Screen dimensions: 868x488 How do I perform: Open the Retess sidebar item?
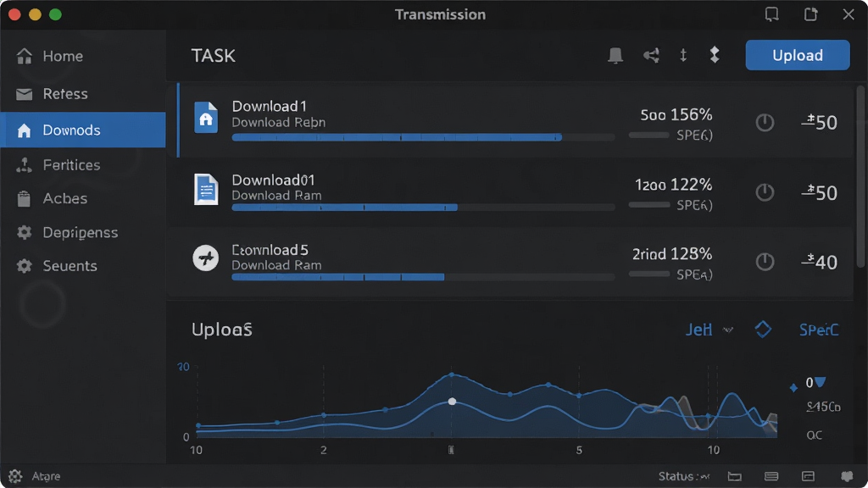tap(83, 93)
